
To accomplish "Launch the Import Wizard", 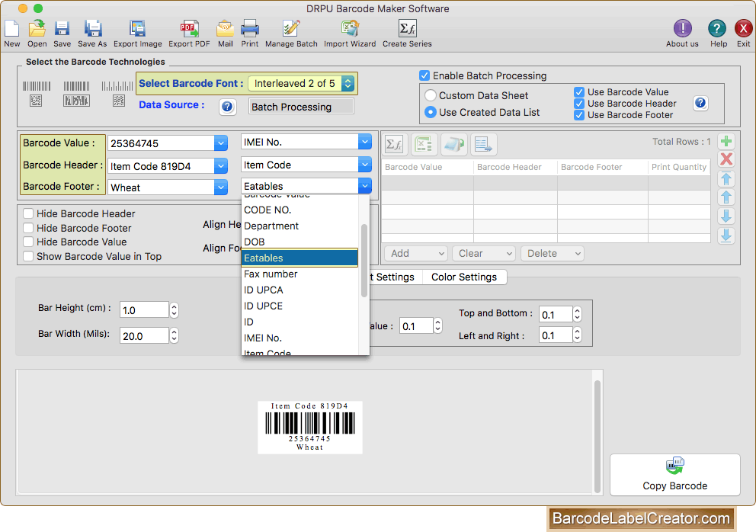I will click(350, 28).
